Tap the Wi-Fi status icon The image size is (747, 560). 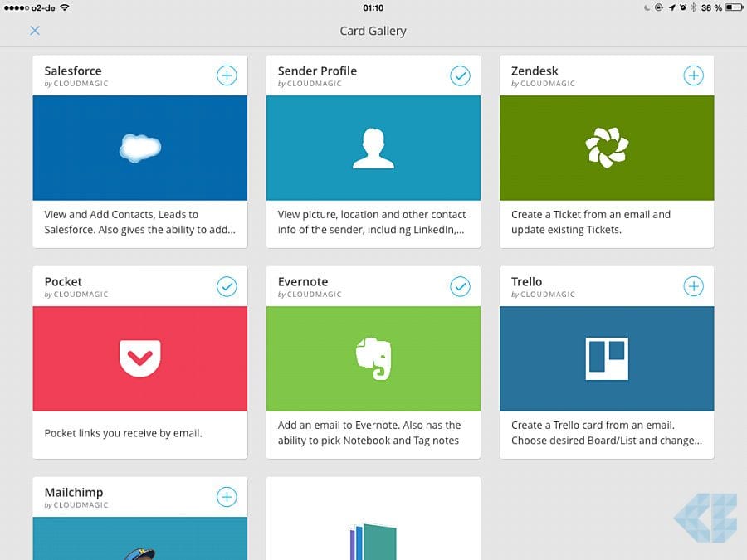coord(65,7)
